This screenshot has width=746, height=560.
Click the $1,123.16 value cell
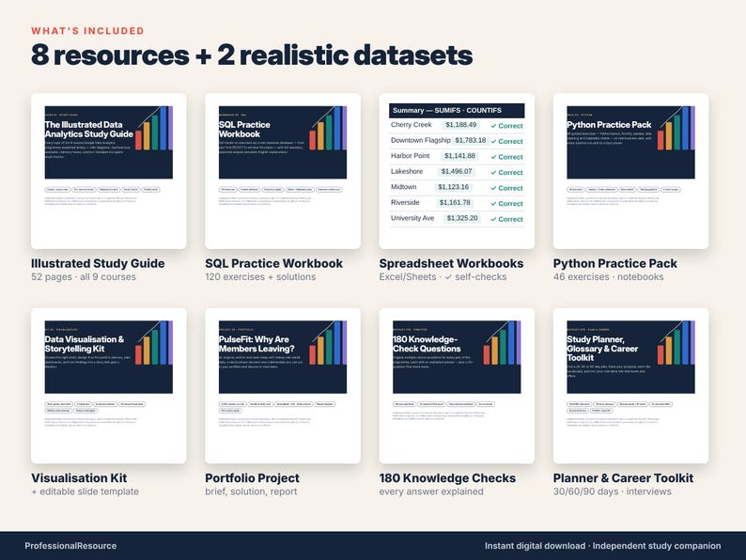point(454,187)
